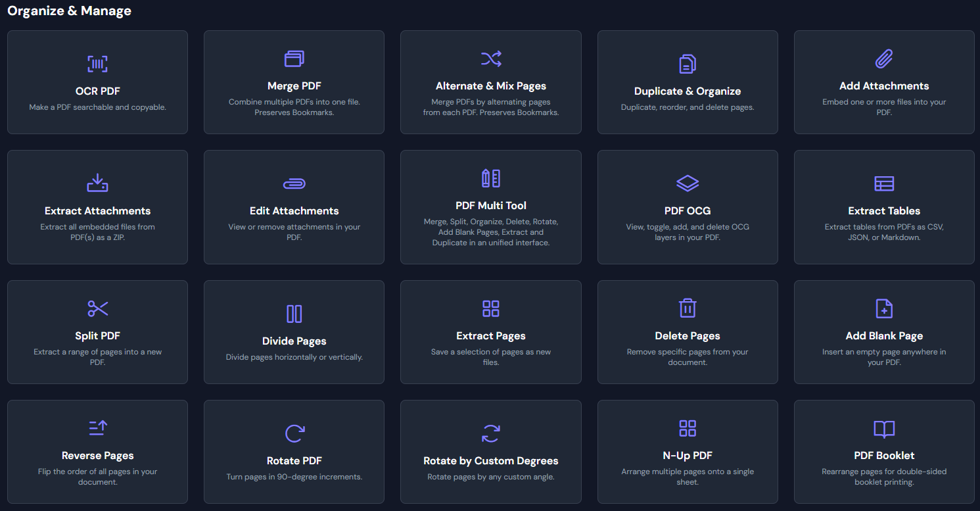Click the scissors icon for Split PDF
The width and height of the screenshot is (980, 511).
(97, 308)
